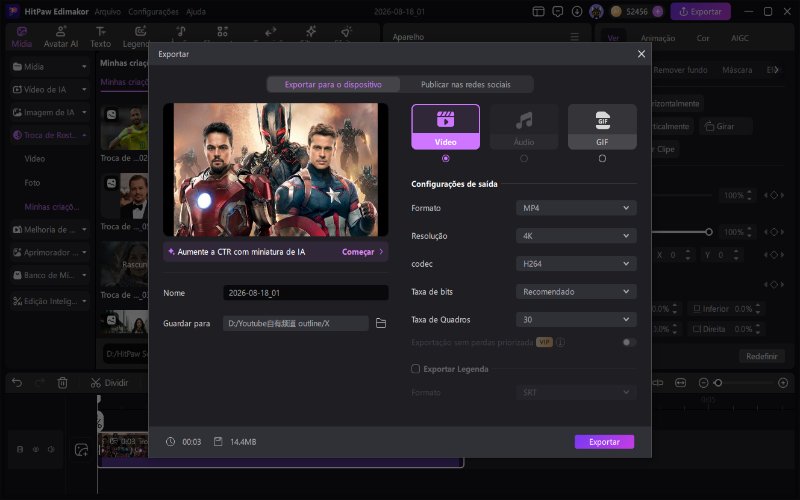This screenshot has height=500, width=800.
Task: Switch to Exportar para o dispositivo tab
Action: click(333, 84)
